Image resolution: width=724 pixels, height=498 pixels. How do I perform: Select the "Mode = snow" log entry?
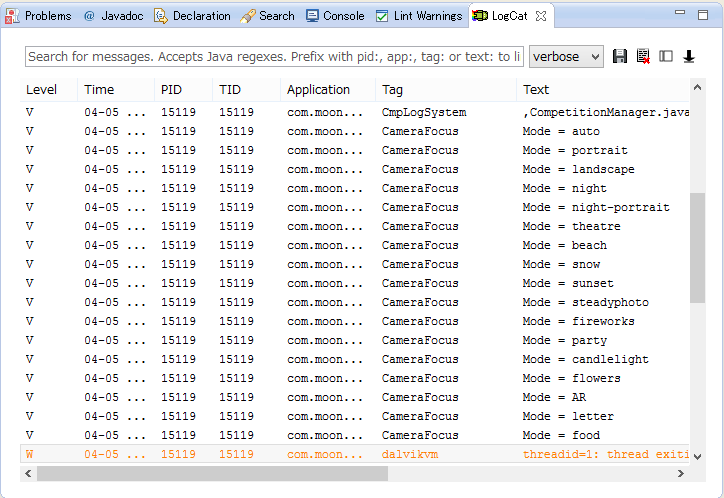(355, 264)
